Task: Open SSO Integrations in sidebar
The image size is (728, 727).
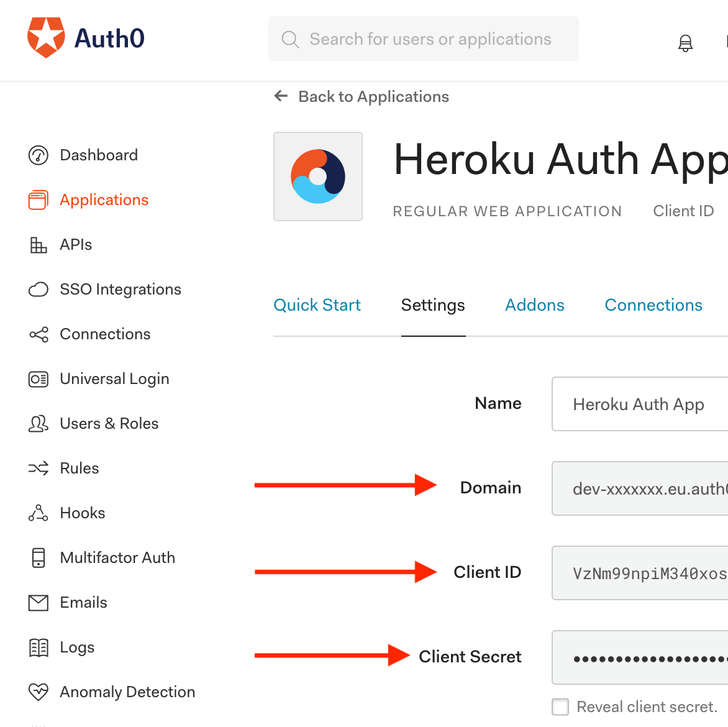Action: 121,290
